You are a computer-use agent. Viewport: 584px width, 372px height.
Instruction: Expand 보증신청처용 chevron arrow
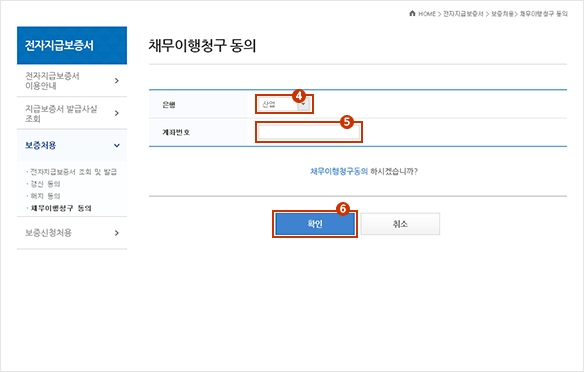tap(117, 233)
